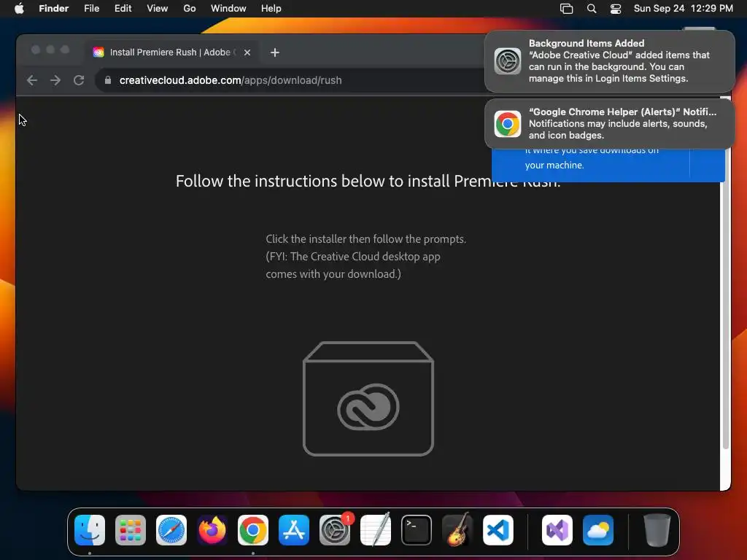747x560 pixels.
Task: Click the 'Follow the instructions below' heading
Action: [x=368, y=181]
